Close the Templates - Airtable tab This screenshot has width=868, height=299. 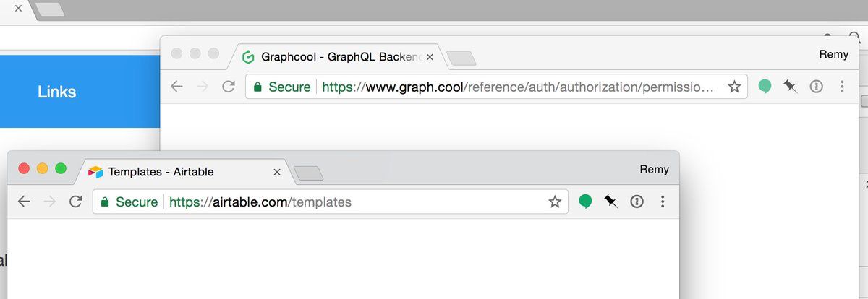[276, 173]
